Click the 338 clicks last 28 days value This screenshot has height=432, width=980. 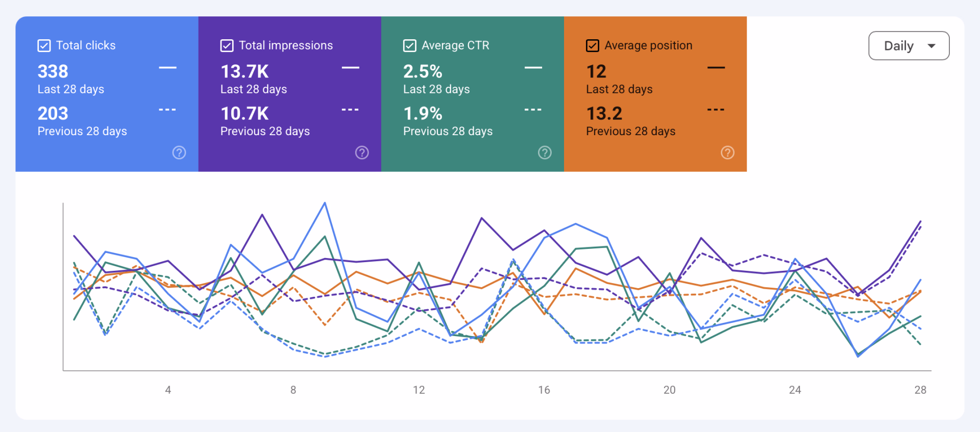pyautogui.click(x=53, y=71)
